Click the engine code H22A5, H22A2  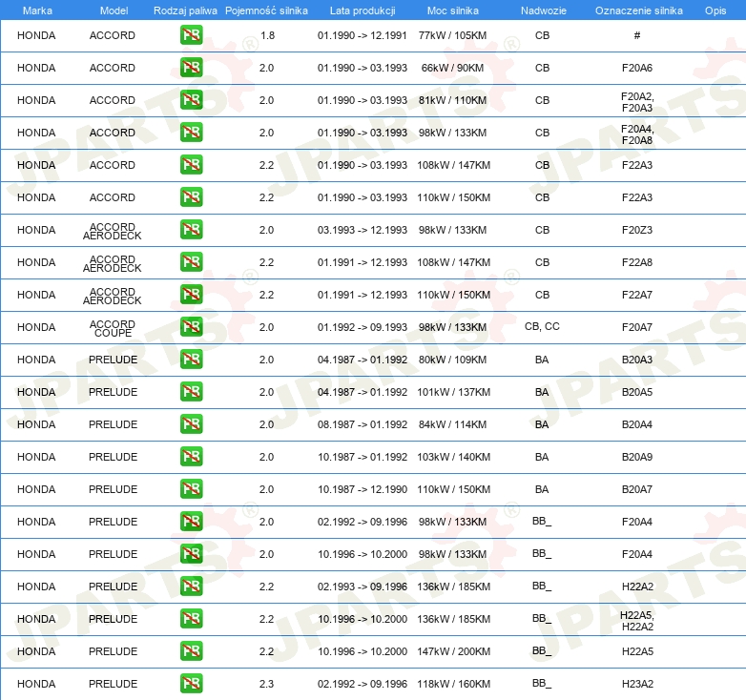point(637,621)
